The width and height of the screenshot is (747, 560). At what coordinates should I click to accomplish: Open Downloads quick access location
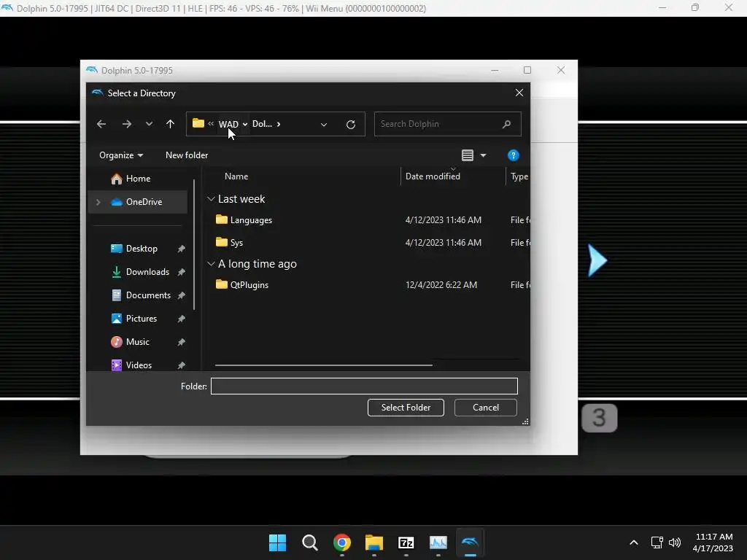147,272
